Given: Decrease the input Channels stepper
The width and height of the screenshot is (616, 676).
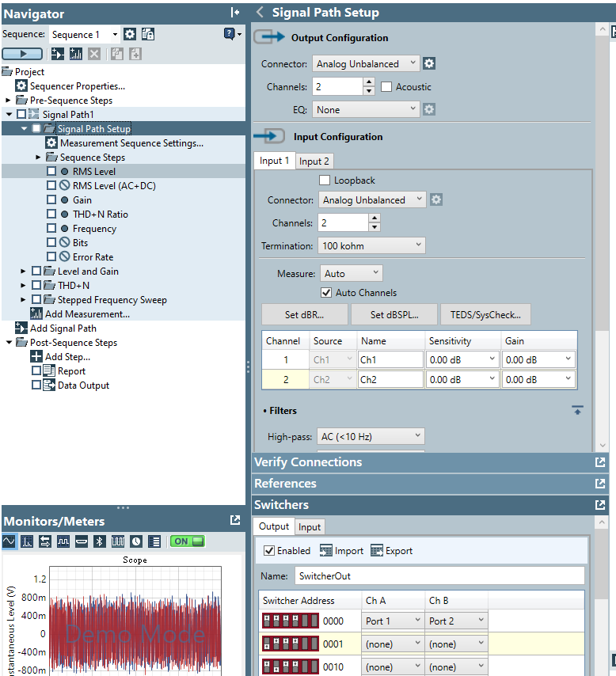Looking at the screenshot, I should pos(375,226).
